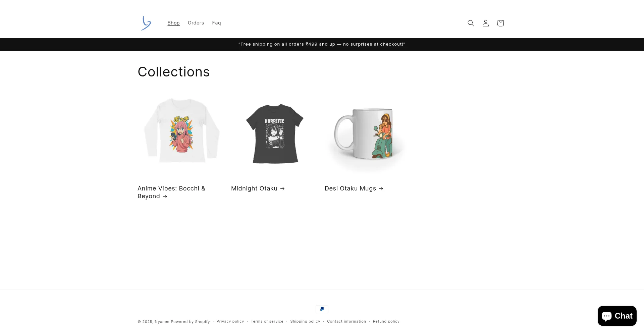Open the Shopify Chat widget
644x333 pixels.
616,316
